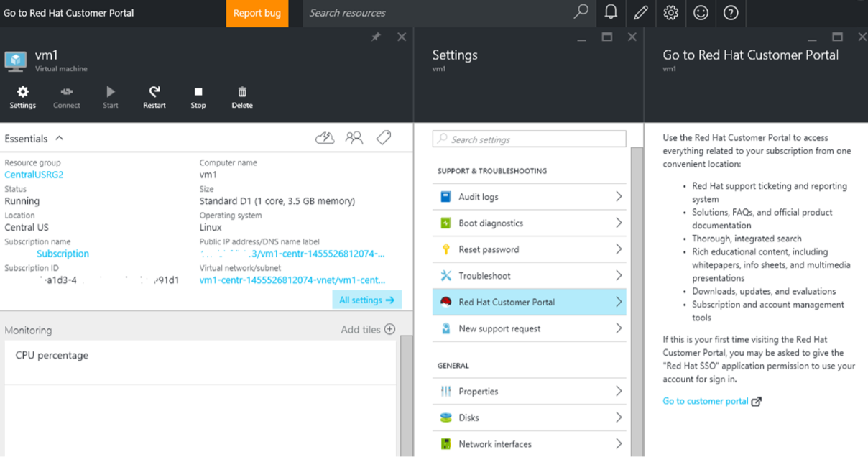Open the notifications bell icon

pos(611,12)
